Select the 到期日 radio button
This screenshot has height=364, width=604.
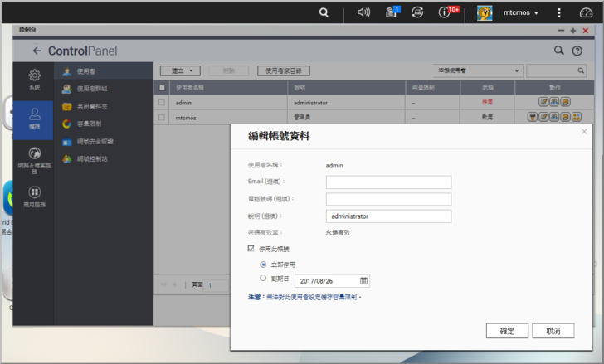pyautogui.click(x=263, y=279)
